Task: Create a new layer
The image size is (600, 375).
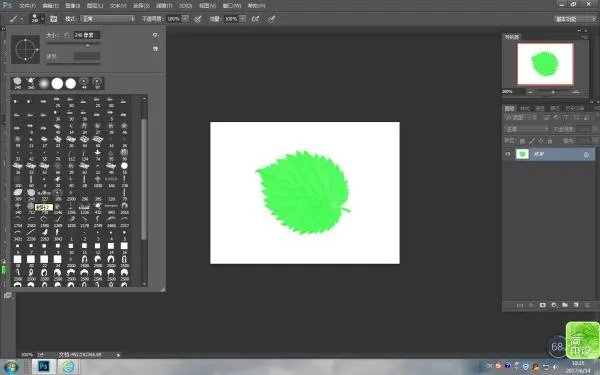Action: 576,305
